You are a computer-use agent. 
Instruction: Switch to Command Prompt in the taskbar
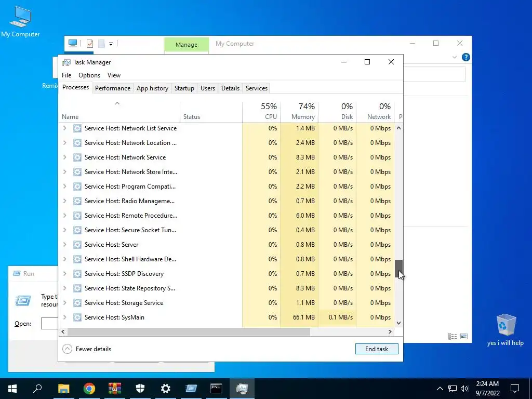216,389
